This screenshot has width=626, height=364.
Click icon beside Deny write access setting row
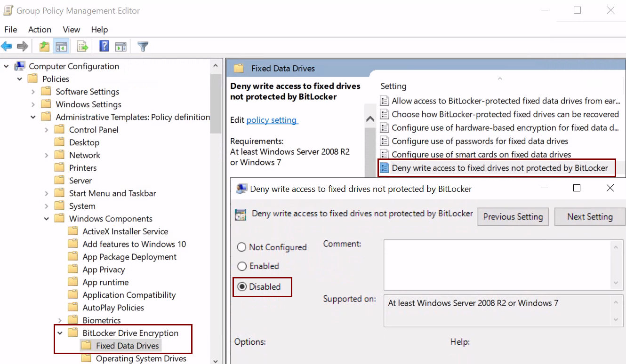coord(385,168)
